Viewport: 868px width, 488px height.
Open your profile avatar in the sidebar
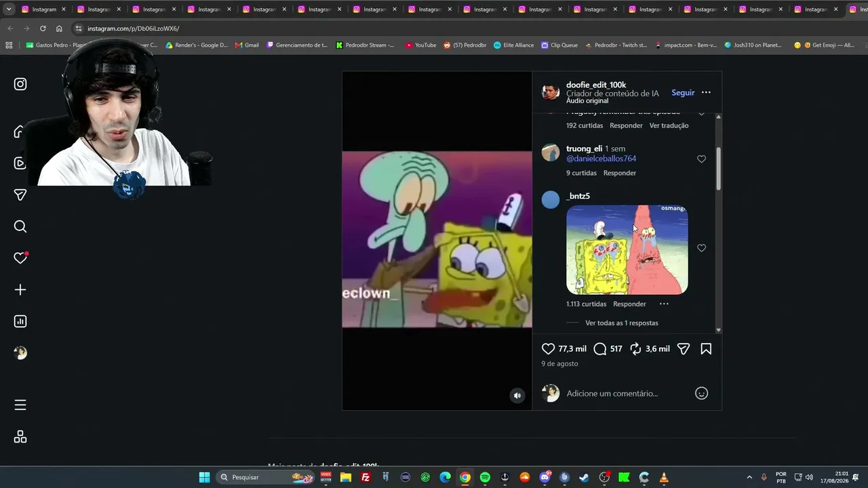20,353
